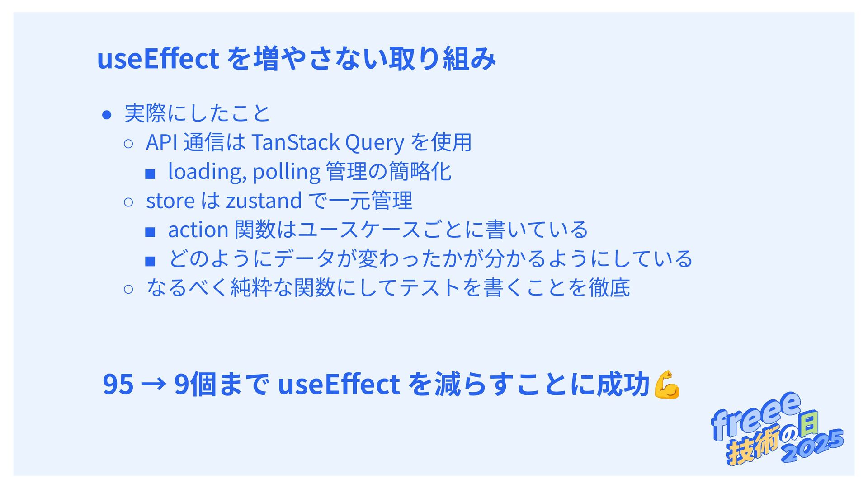The width and height of the screenshot is (868, 488).
Task: Click the arrow between 95 and 9個
Action: tap(154, 385)
